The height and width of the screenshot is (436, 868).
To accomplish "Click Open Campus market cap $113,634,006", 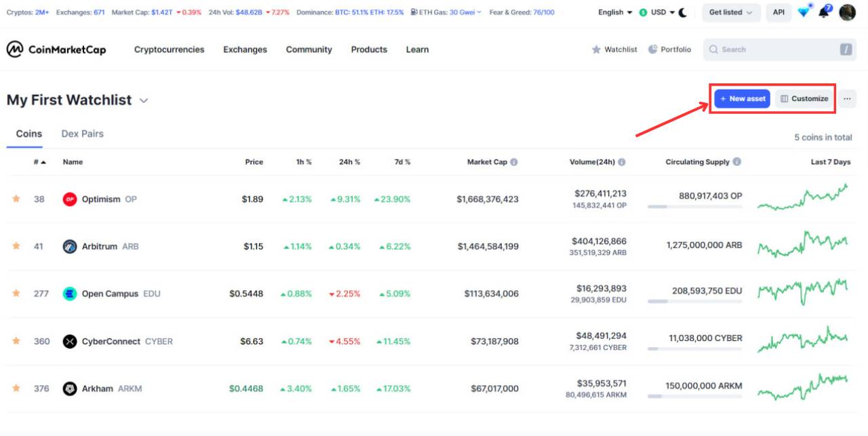I will [492, 294].
